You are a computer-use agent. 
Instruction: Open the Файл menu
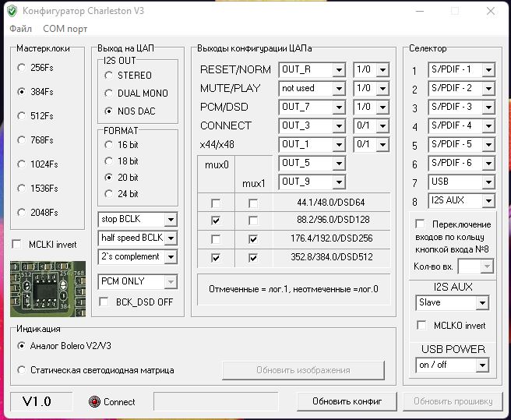(20, 29)
